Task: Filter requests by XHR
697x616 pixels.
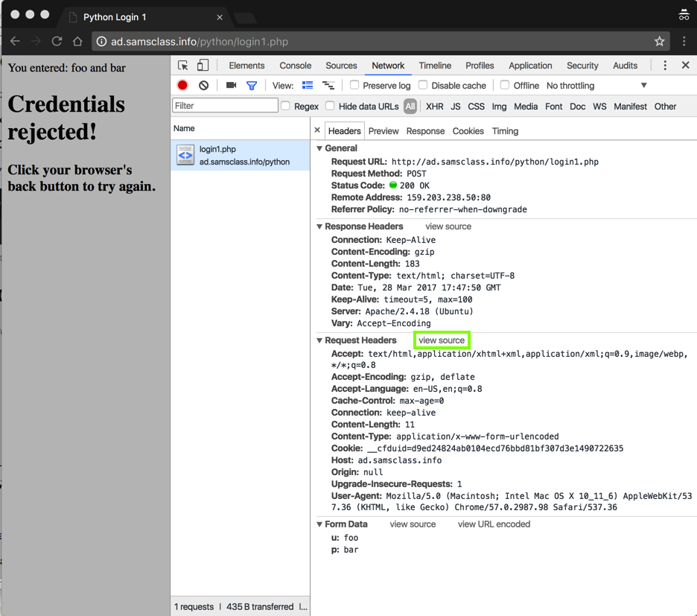Action: pyautogui.click(x=434, y=107)
